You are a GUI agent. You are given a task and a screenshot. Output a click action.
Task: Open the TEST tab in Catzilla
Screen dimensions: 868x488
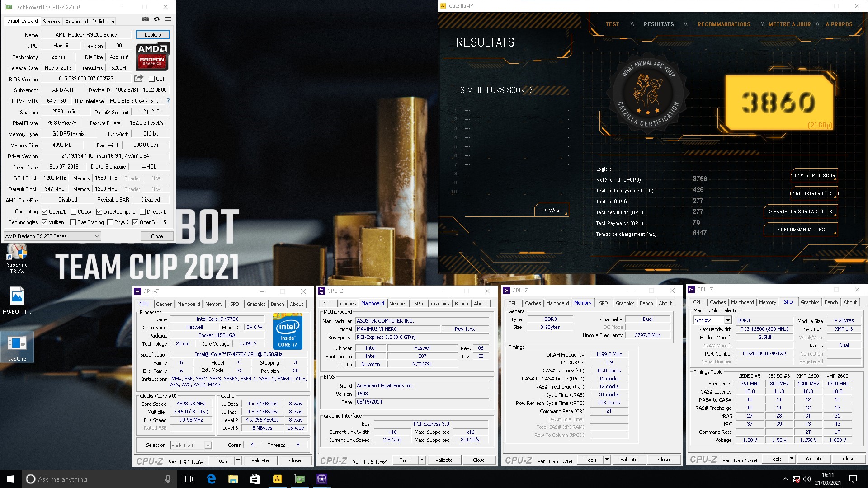click(612, 24)
